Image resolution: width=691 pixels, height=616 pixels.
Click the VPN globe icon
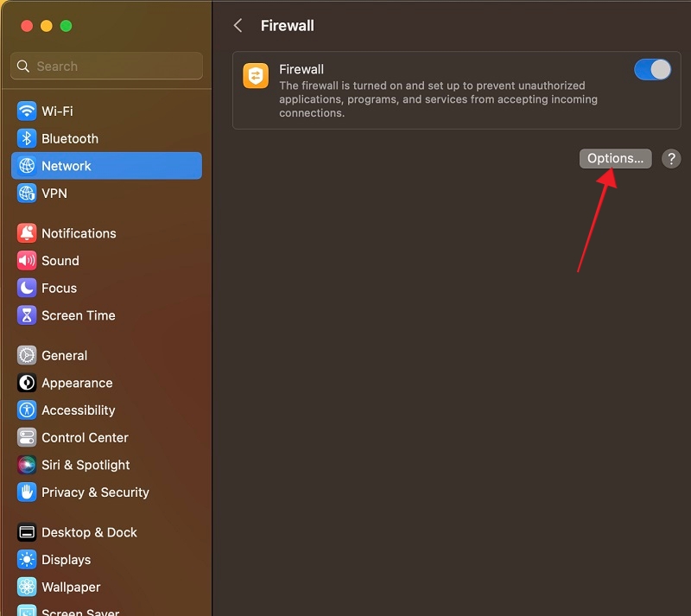click(26, 193)
